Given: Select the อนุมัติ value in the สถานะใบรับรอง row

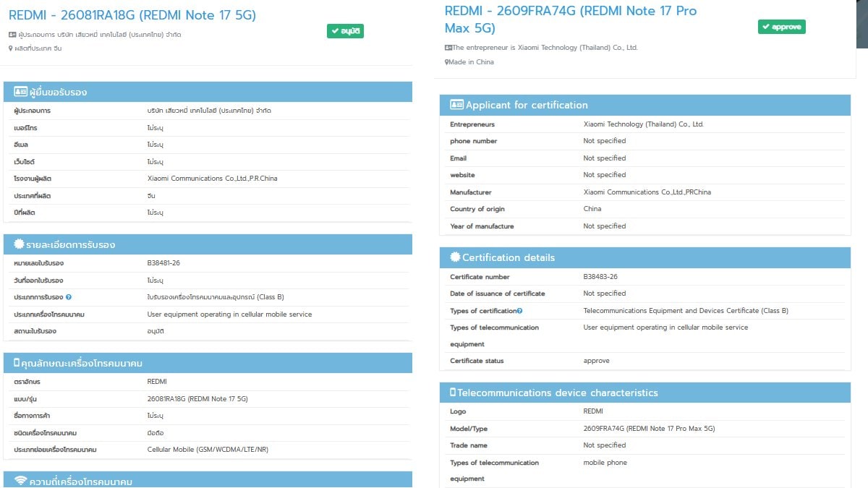Looking at the screenshot, I should [x=156, y=331].
